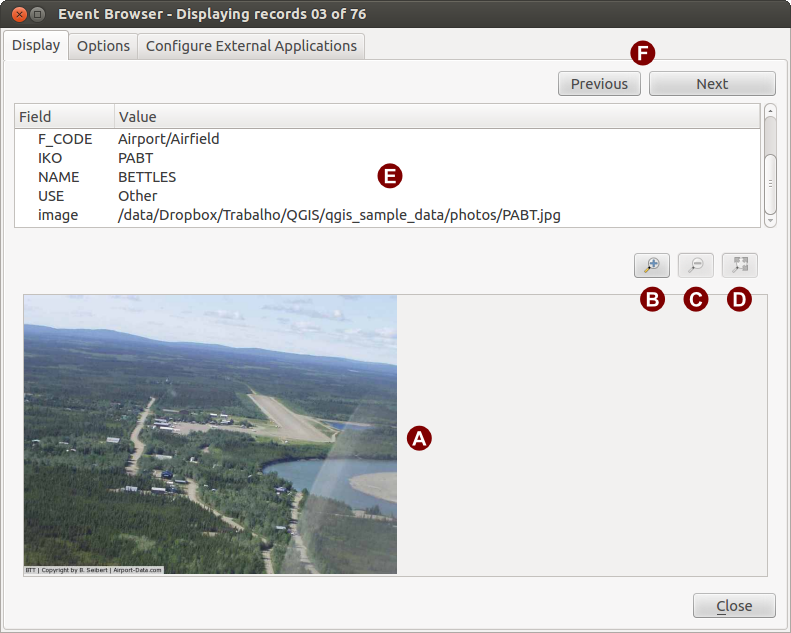Image resolution: width=791 pixels, height=633 pixels.
Task: Click the aerial airfield photo
Action: pyautogui.click(x=210, y=434)
